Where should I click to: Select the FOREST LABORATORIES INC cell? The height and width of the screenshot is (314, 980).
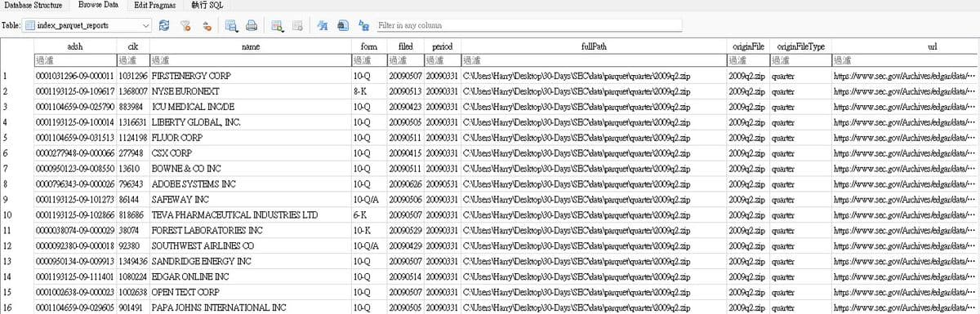[250, 230]
